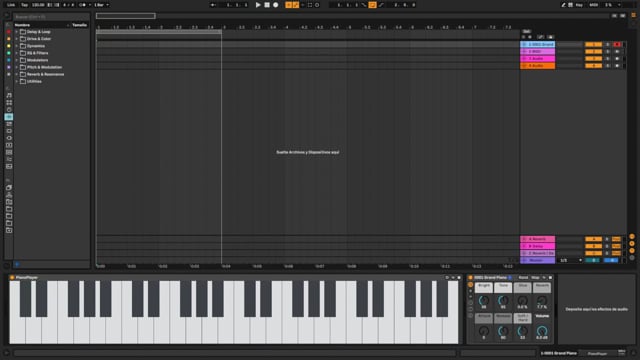This screenshot has width=640, height=360.
Task: Click the Map button on Grand Piano device
Action: (x=535, y=278)
